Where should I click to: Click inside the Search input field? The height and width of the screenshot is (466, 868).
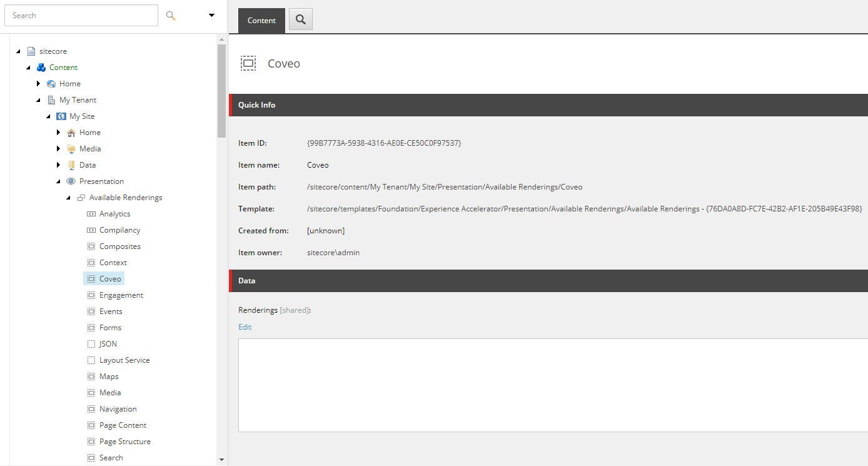[x=81, y=15]
